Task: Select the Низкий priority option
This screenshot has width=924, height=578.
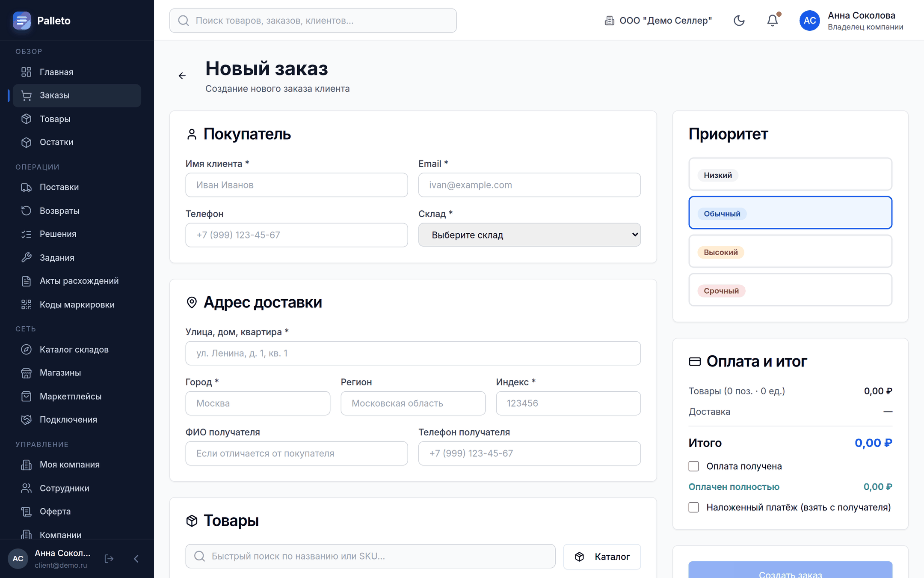Action: tap(790, 174)
